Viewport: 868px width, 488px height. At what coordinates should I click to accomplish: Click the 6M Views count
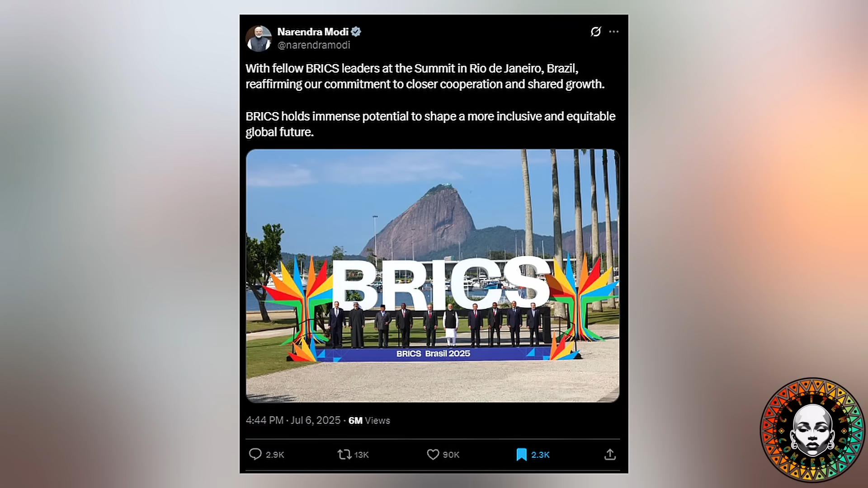click(x=369, y=420)
